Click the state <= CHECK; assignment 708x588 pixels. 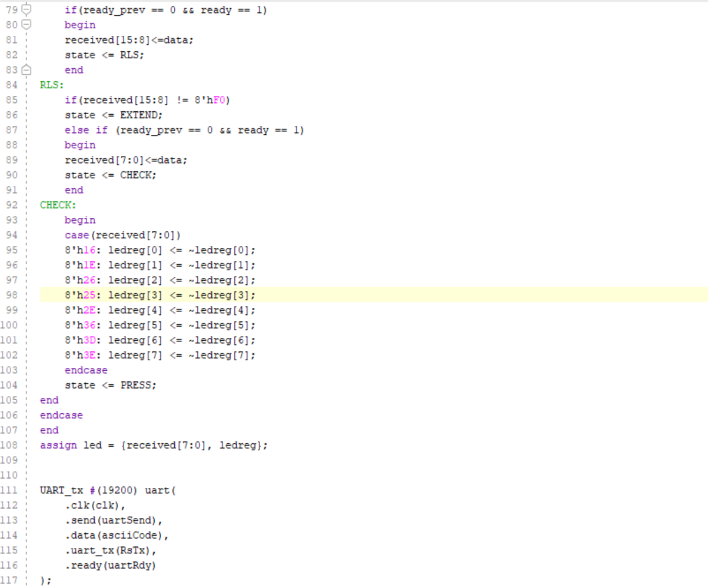pyautogui.click(x=111, y=175)
